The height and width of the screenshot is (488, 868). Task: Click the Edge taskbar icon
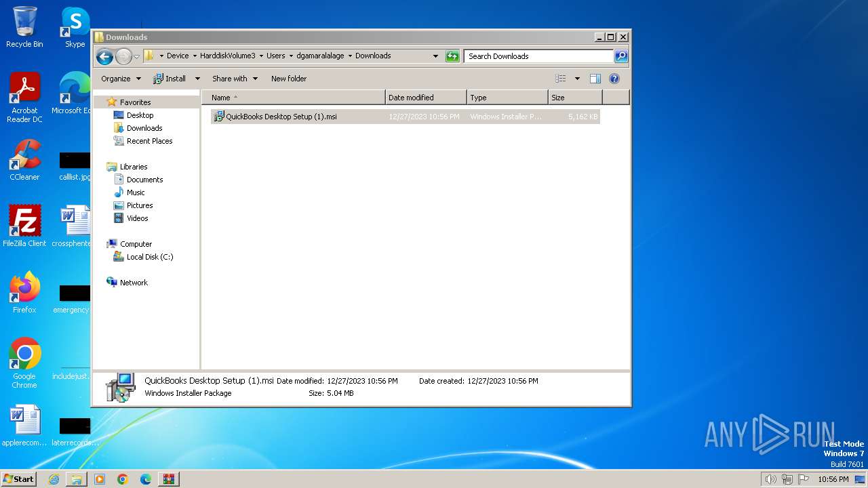(146, 479)
